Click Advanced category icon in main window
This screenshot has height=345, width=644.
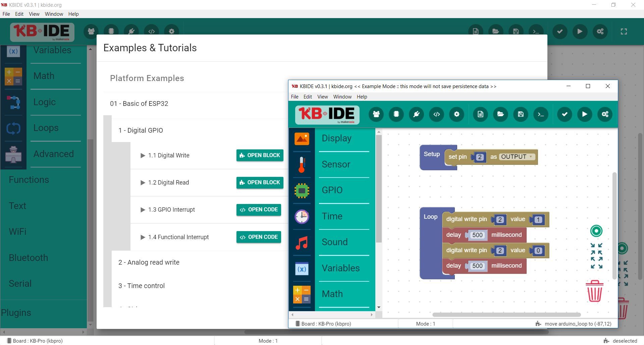click(x=13, y=154)
